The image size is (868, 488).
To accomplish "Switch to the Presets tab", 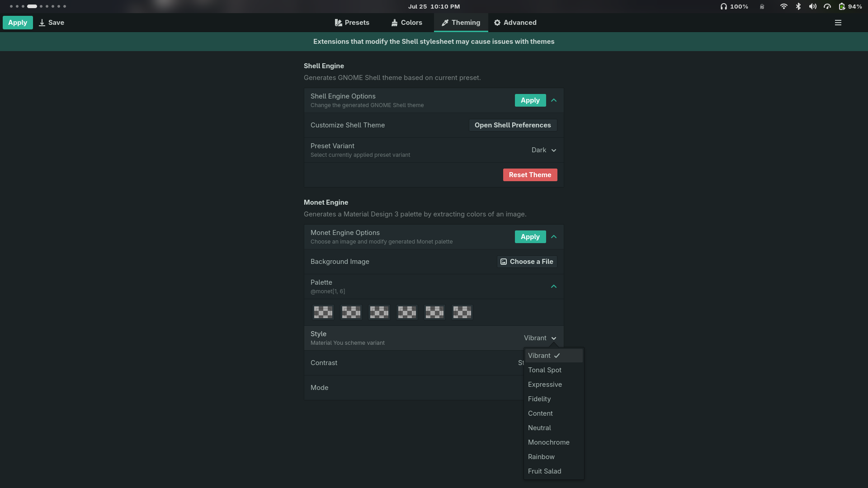I will [352, 23].
